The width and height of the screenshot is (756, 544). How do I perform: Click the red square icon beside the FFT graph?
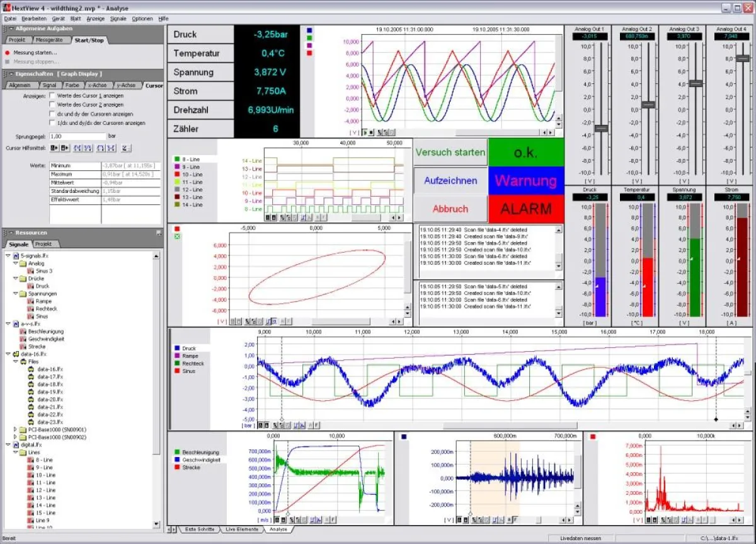[593, 435]
